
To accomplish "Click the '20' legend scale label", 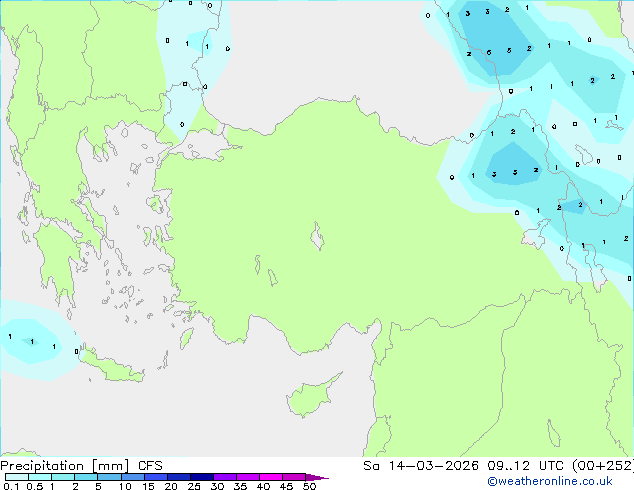I will click(171, 486).
